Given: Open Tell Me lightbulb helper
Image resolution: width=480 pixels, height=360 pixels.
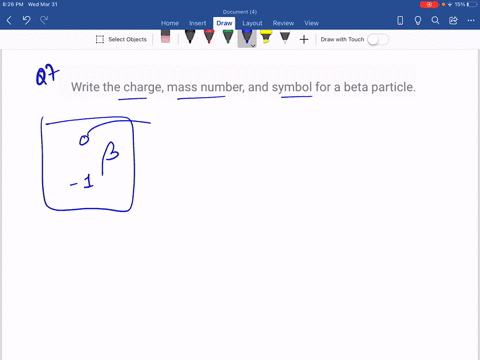Looking at the screenshot, I should click(x=418, y=21).
